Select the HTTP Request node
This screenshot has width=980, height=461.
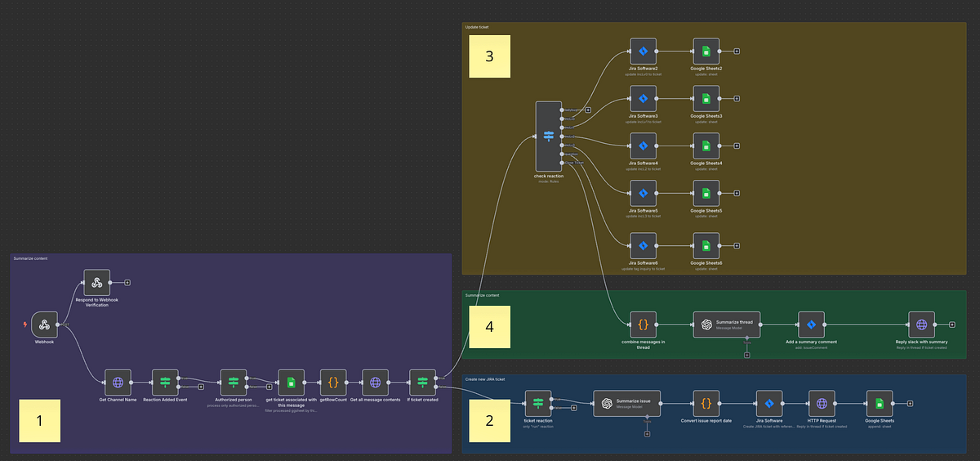(x=822, y=403)
